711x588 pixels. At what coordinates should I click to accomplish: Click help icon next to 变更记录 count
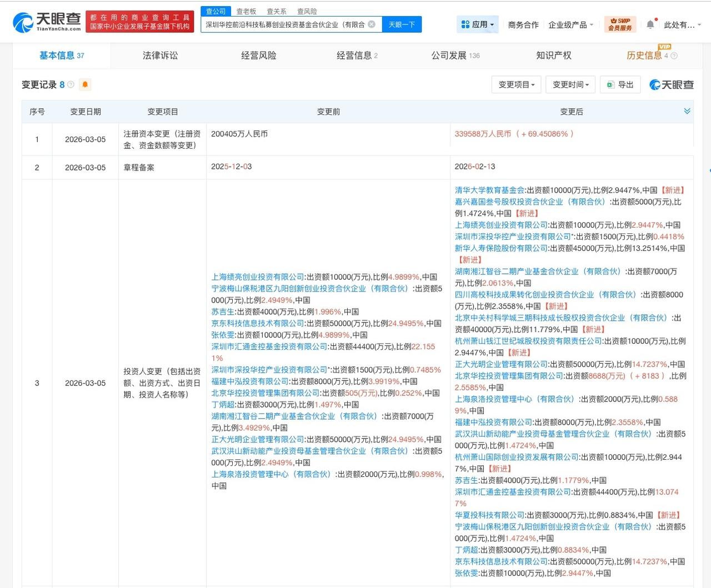click(71, 85)
